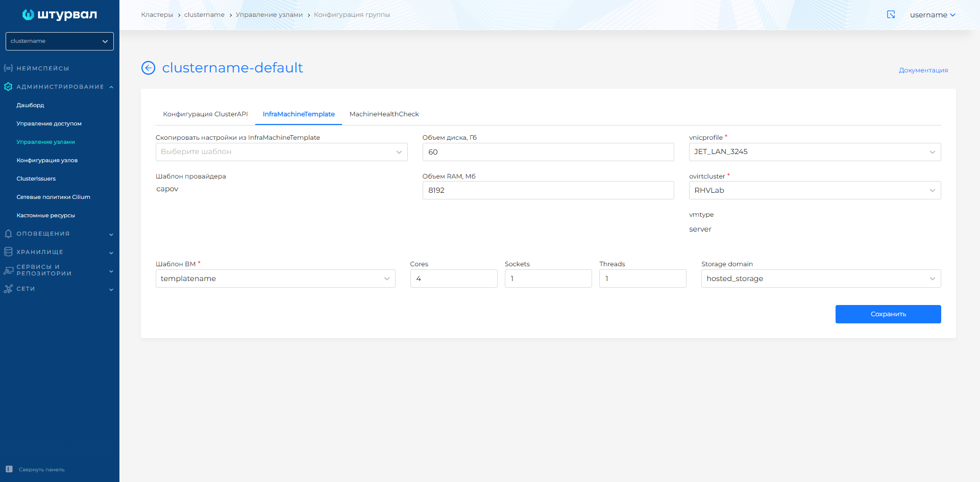Expand the Оповещения section chevron

click(x=111, y=234)
